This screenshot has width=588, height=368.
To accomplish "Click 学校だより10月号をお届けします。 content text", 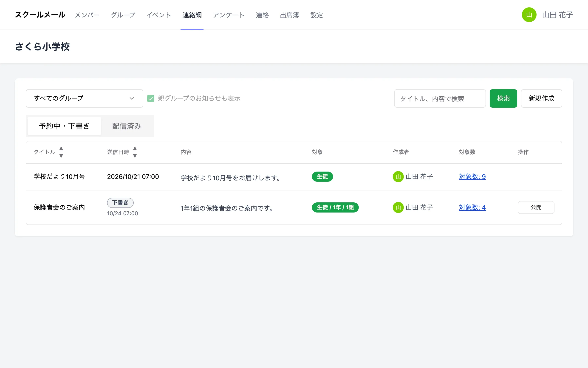I will pos(230,178).
